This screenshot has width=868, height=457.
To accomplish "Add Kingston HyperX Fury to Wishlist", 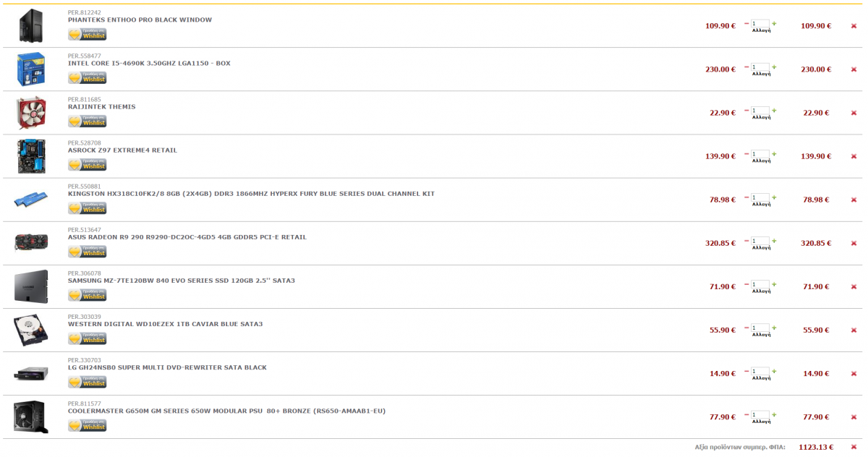I will (x=87, y=208).
